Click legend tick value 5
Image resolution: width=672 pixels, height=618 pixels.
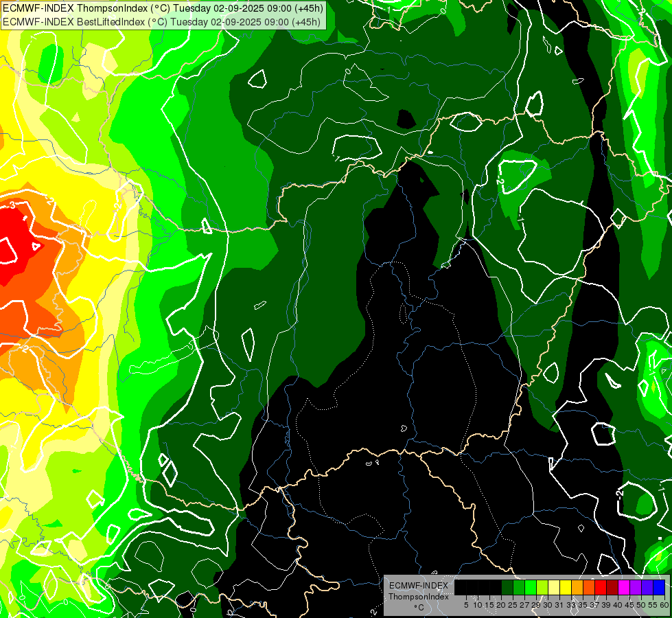click(x=466, y=605)
